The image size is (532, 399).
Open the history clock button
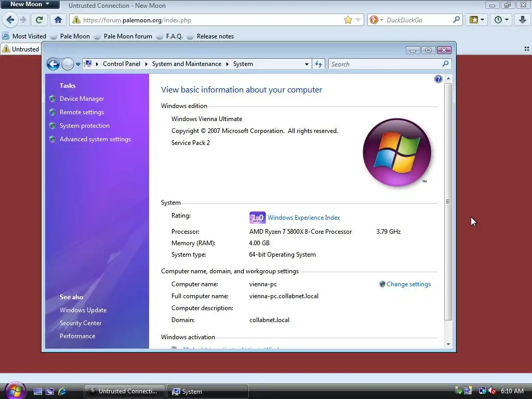(501, 20)
